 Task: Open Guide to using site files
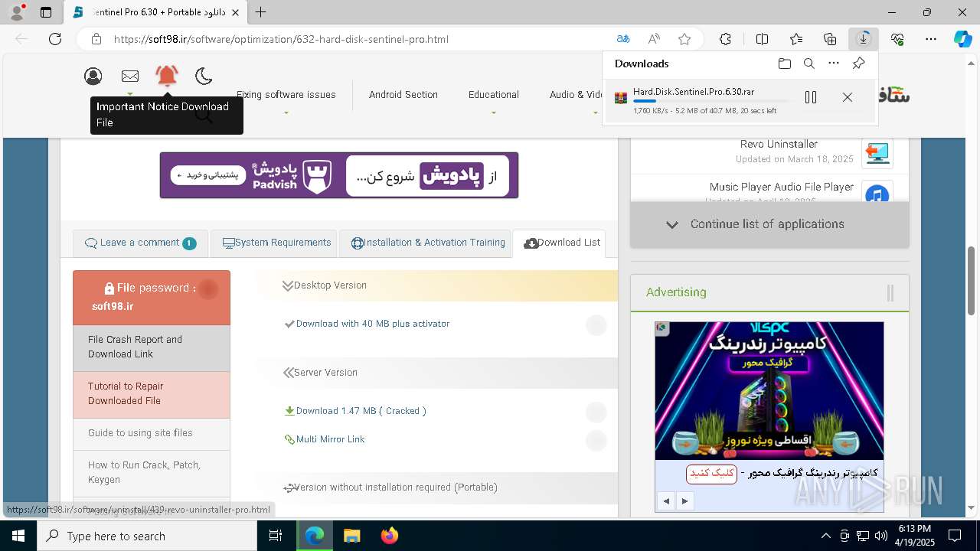[152, 433]
